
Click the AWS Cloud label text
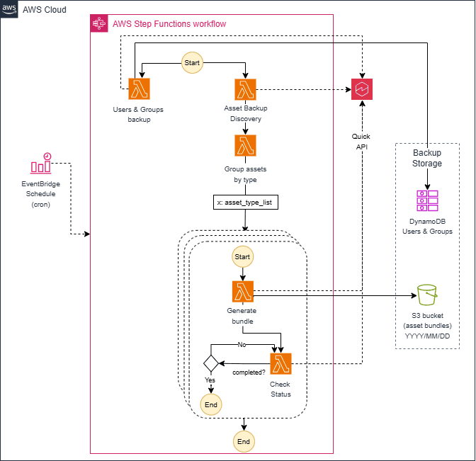[x=45, y=10]
